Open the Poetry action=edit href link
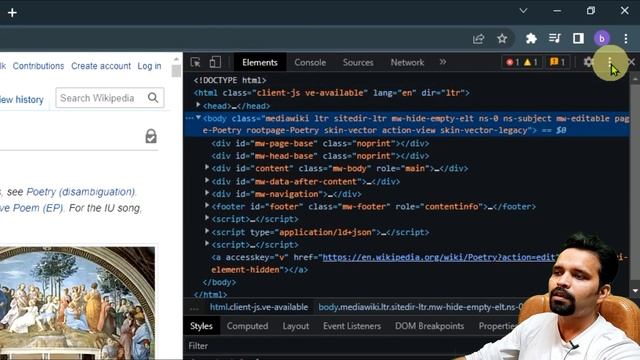The height and width of the screenshot is (360, 640). click(x=439, y=257)
